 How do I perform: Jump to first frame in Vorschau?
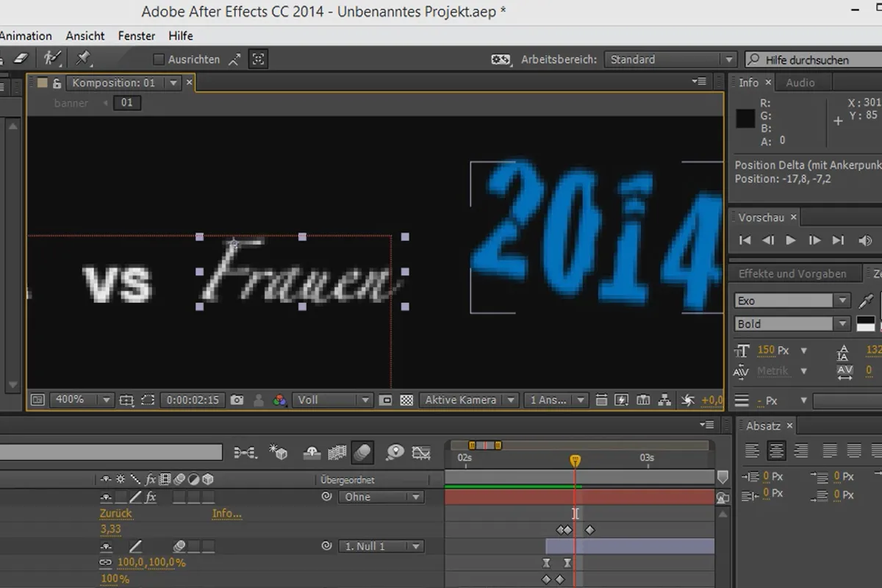click(x=745, y=240)
